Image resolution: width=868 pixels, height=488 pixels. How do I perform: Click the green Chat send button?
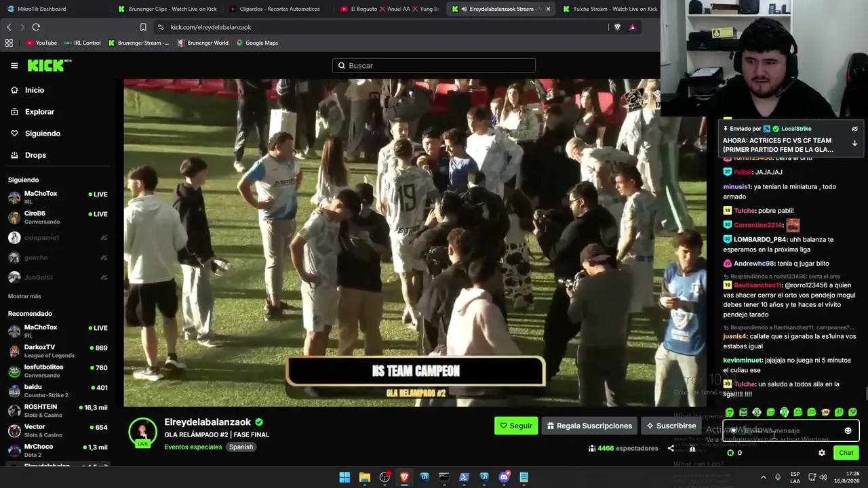[x=846, y=453]
